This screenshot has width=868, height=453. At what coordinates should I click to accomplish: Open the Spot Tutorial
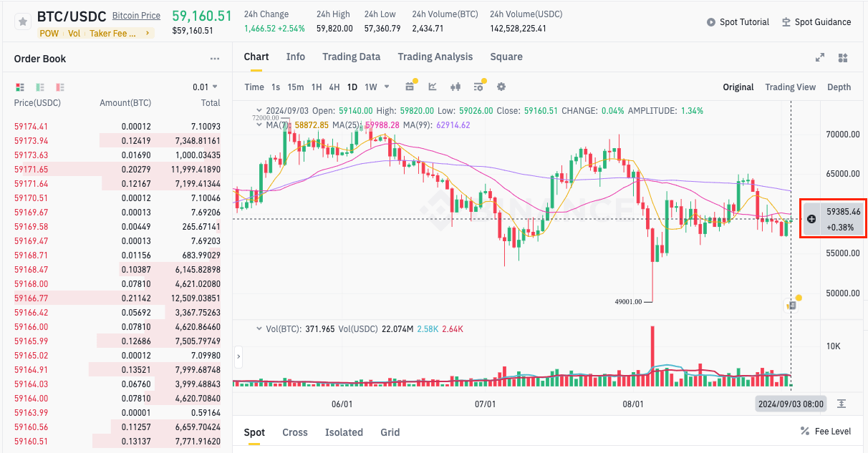pyautogui.click(x=738, y=22)
